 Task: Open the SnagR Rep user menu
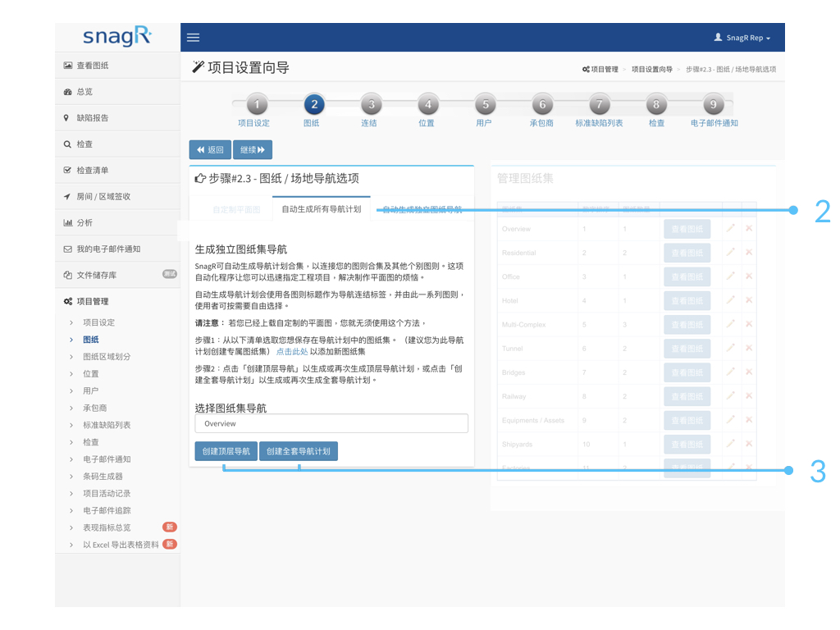click(x=742, y=38)
